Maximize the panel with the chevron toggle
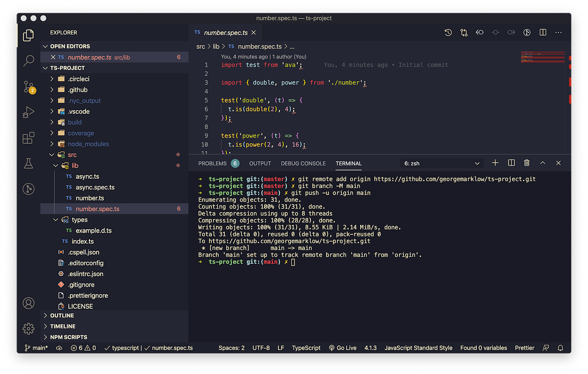The height and width of the screenshot is (374, 588). click(543, 163)
